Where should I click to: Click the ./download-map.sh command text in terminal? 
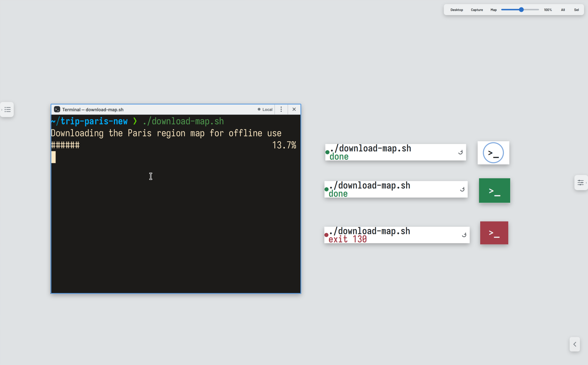183,121
